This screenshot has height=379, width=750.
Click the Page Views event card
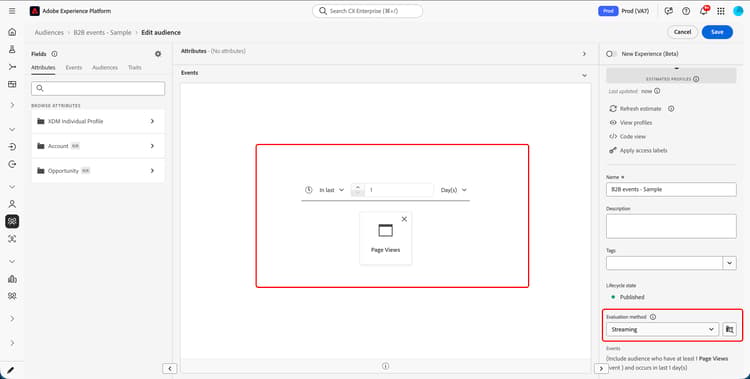[386, 238]
